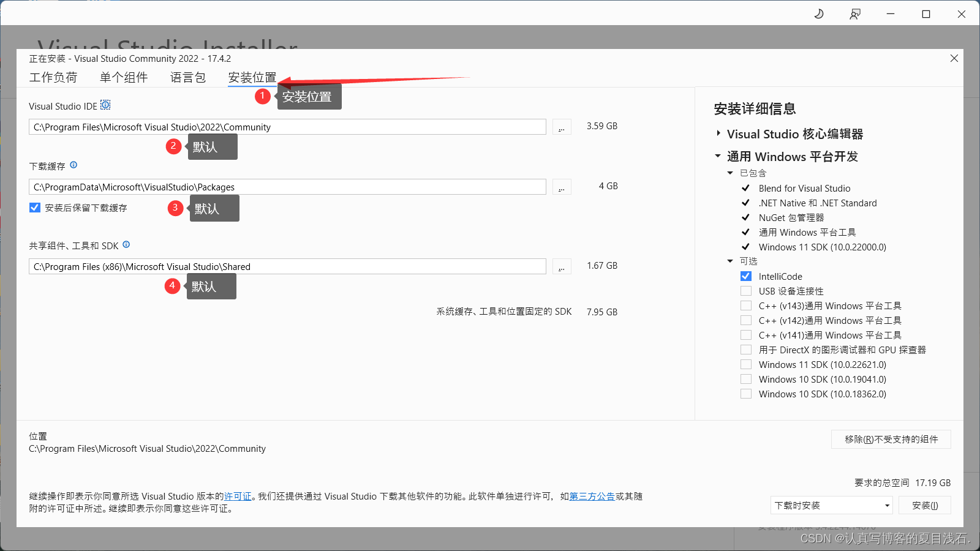Switch to 工作负荷 tab

[x=53, y=77]
